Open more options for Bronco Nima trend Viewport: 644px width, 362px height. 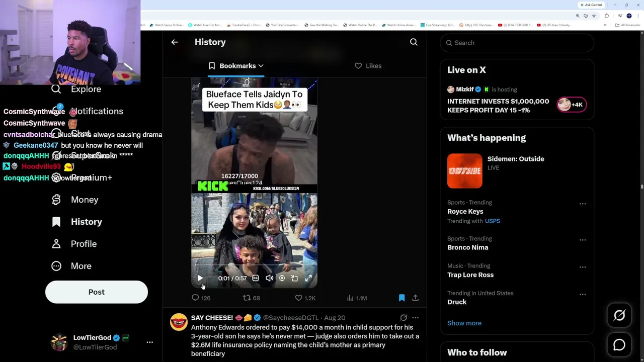583,240
